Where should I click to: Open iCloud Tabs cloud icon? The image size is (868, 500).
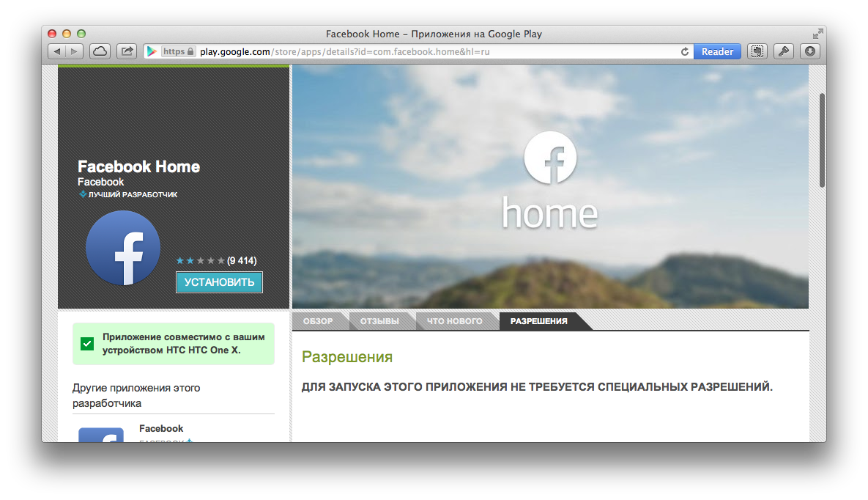[x=100, y=51]
